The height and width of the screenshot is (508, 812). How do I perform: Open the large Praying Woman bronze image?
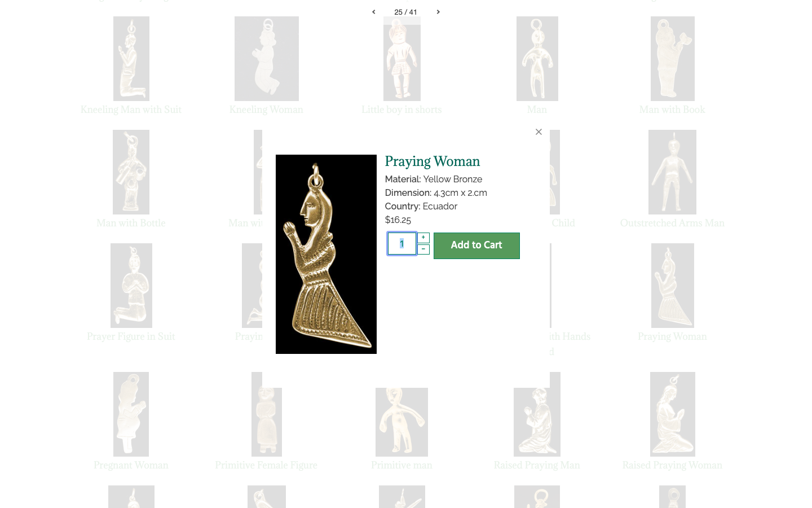tap(326, 254)
